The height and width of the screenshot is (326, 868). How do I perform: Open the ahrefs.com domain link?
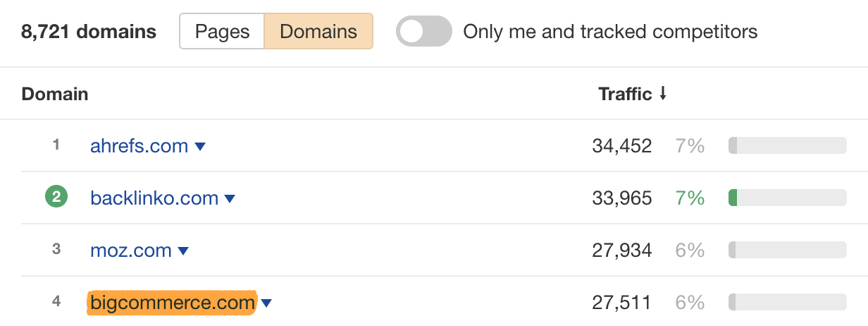(139, 146)
